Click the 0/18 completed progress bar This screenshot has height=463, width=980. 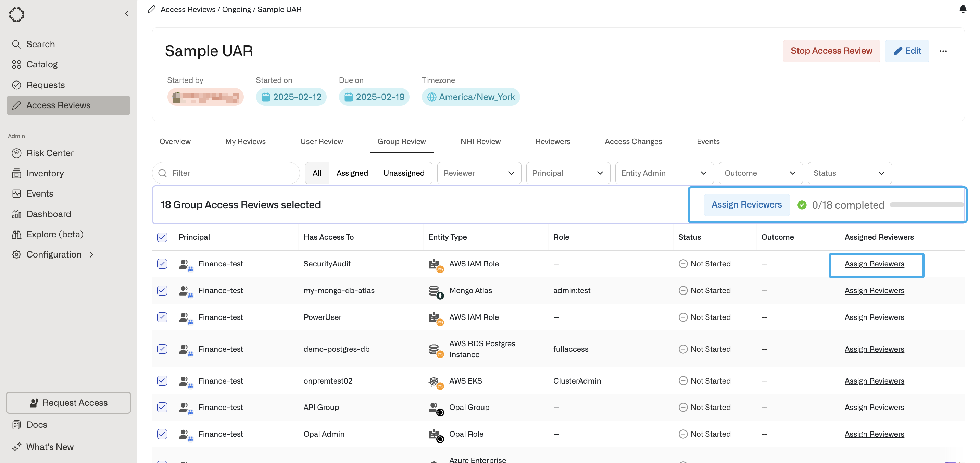(x=926, y=205)
